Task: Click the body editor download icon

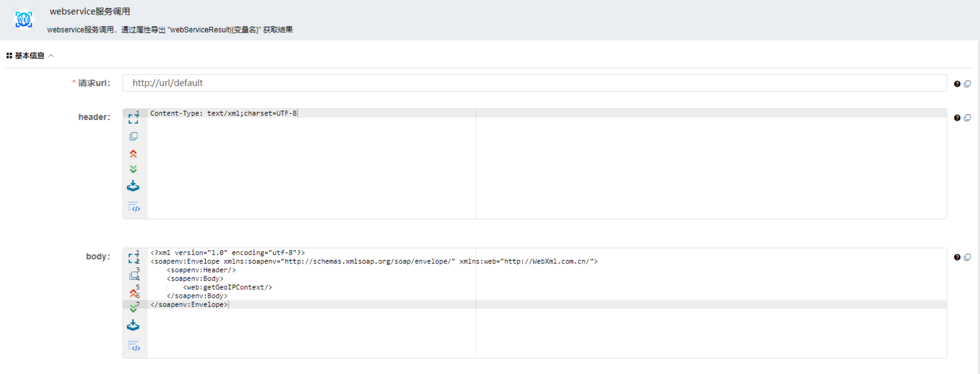Action: tap(133, 326)
